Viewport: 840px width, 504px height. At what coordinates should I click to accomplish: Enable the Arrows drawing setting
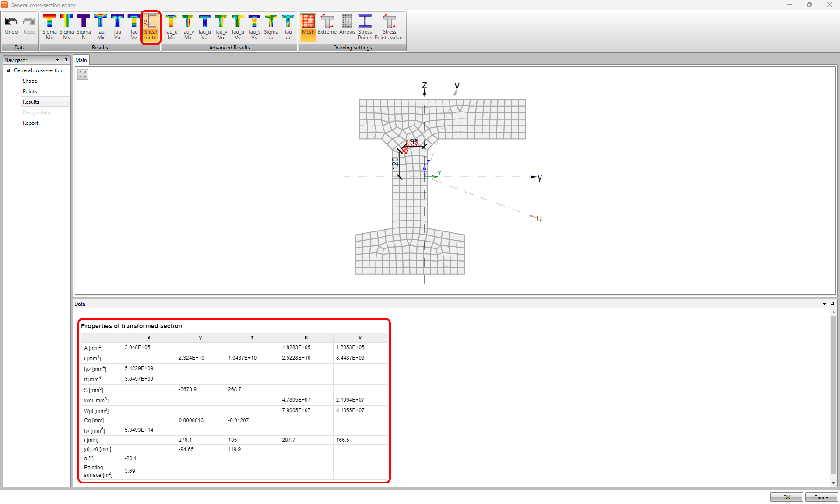(x=347, y=26)
